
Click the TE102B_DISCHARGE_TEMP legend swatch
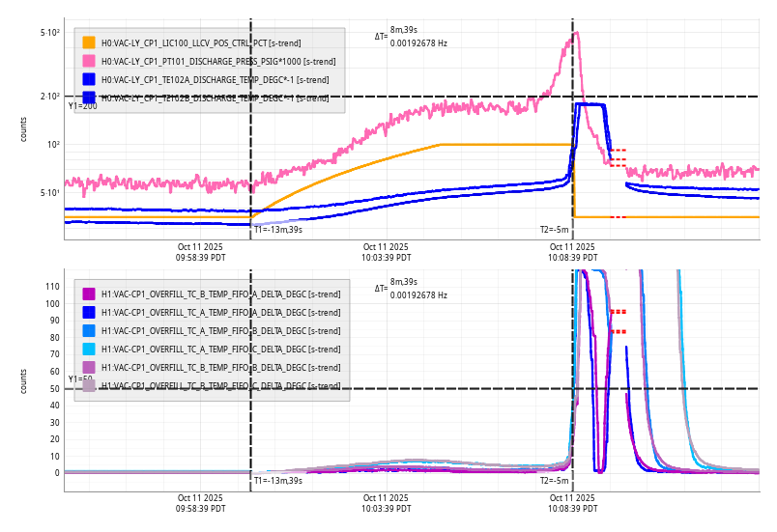(x=89, y=98)
